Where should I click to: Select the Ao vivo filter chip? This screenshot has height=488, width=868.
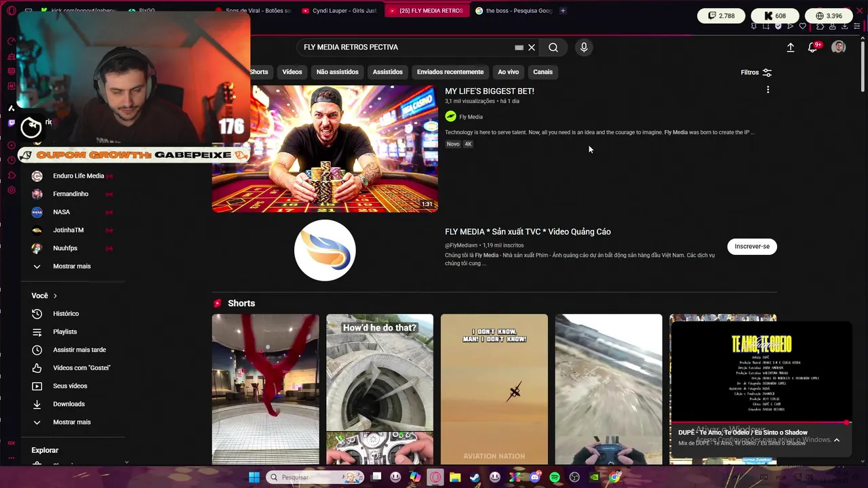[508, 72]
